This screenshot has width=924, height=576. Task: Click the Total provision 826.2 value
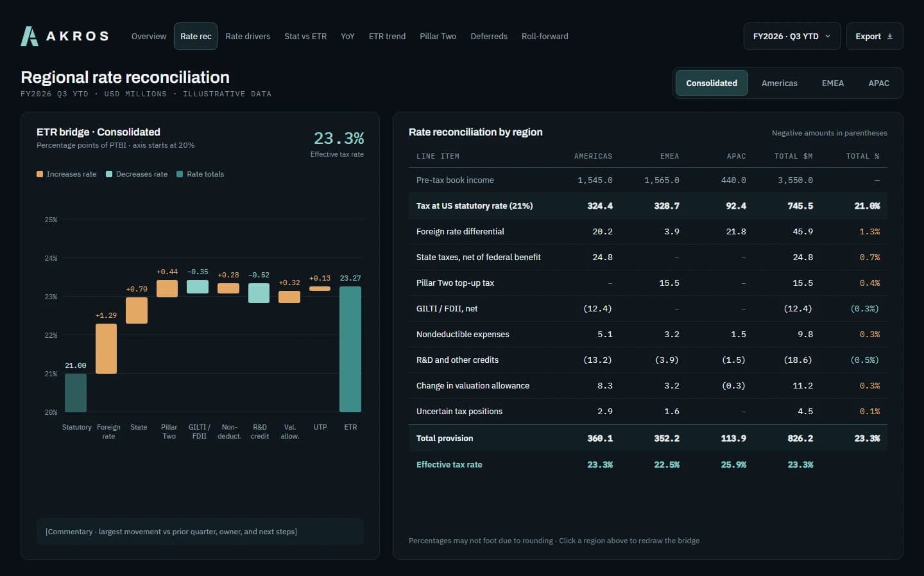(800, 438)
